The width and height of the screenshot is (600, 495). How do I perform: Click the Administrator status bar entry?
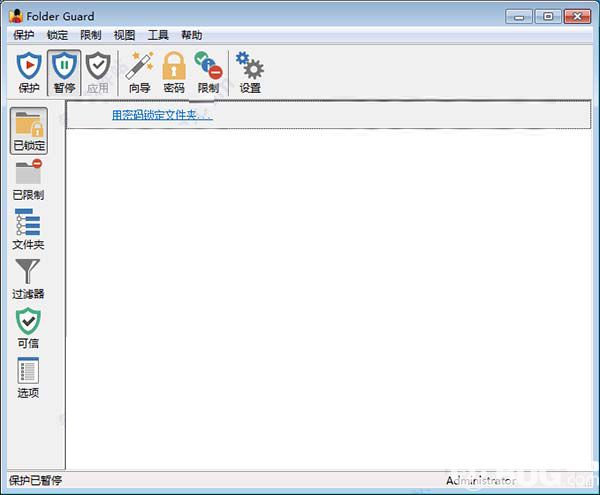click(481, 480)
